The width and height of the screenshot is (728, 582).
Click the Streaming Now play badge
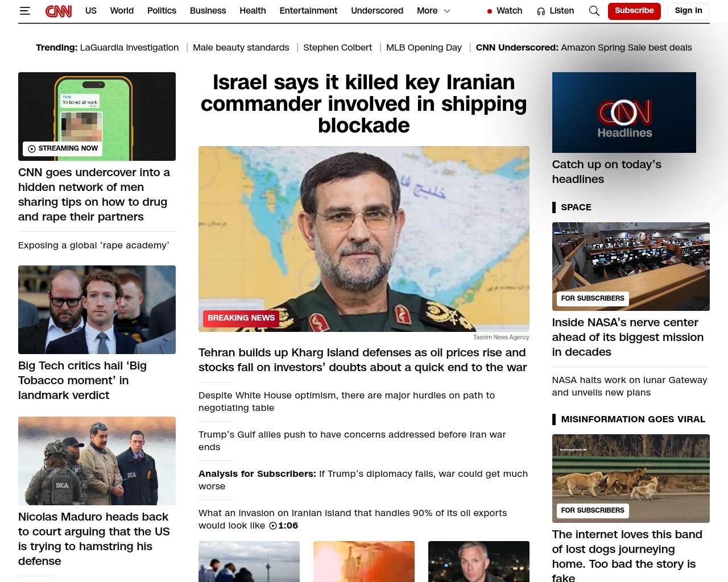coord(63,148)
